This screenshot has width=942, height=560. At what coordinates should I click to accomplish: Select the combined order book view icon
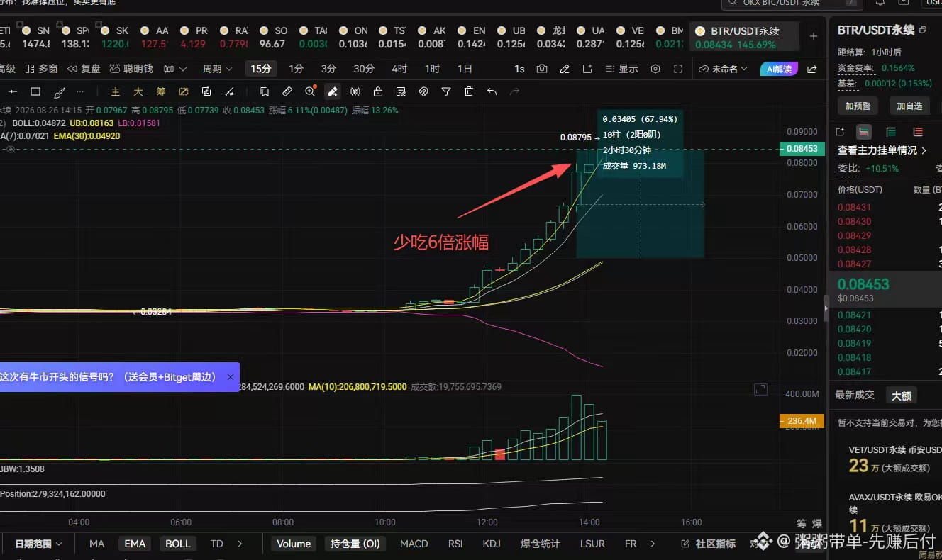pos(864,132)
